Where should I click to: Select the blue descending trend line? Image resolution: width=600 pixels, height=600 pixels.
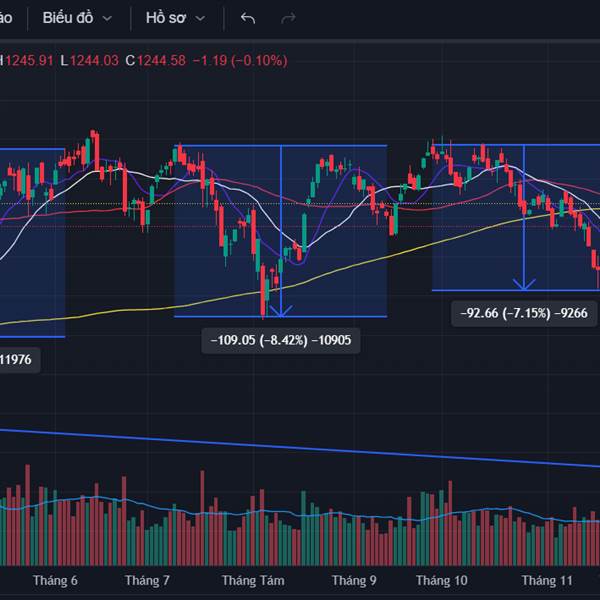pyautogui.click(x=300, y=448)
